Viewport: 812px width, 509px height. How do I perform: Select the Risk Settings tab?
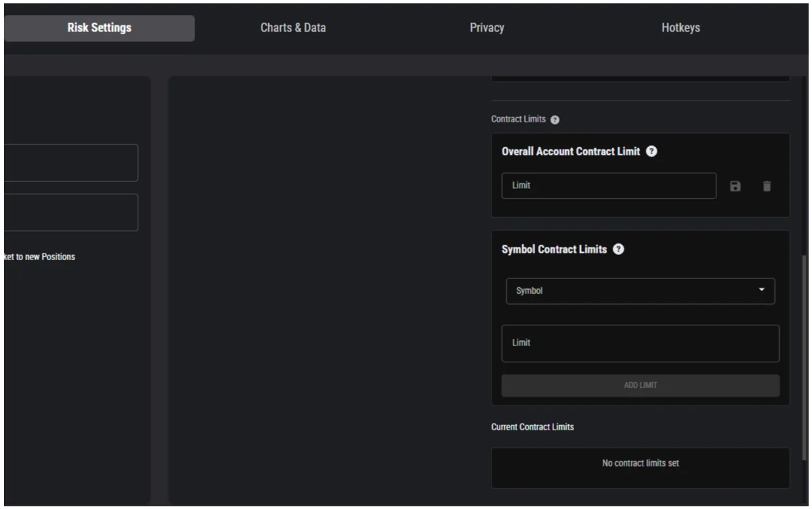(x=99, y=28)
